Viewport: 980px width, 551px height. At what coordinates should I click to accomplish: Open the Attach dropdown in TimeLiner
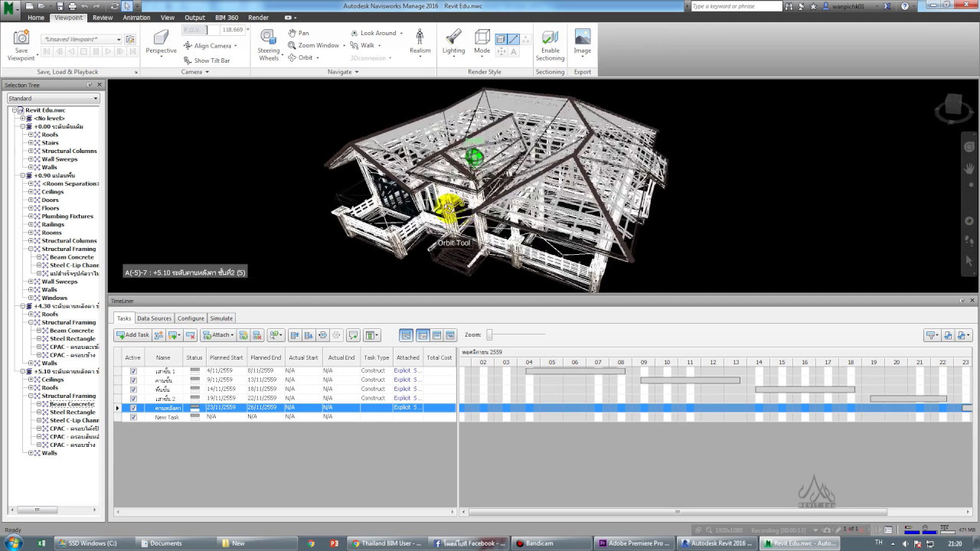pyautogui.click(x=218, y=335)
